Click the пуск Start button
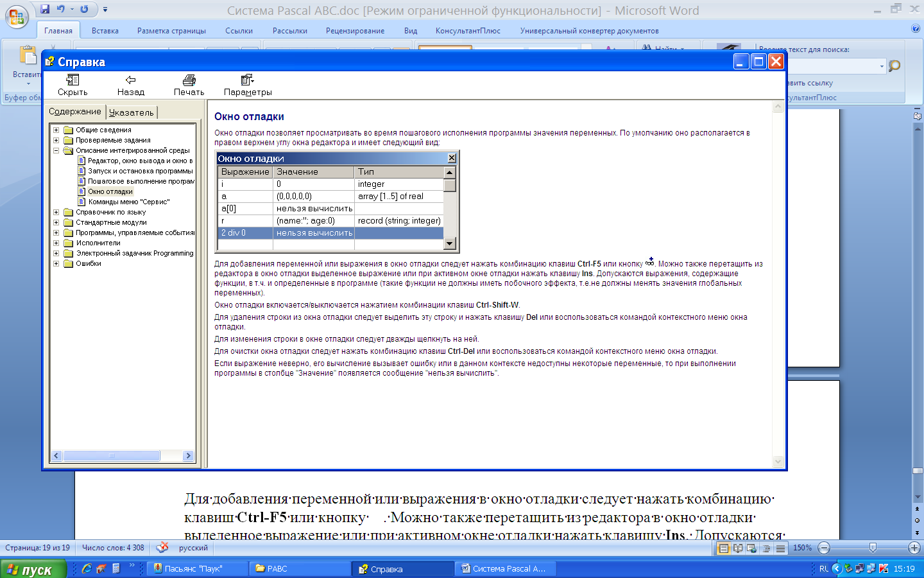 (33, 569)
